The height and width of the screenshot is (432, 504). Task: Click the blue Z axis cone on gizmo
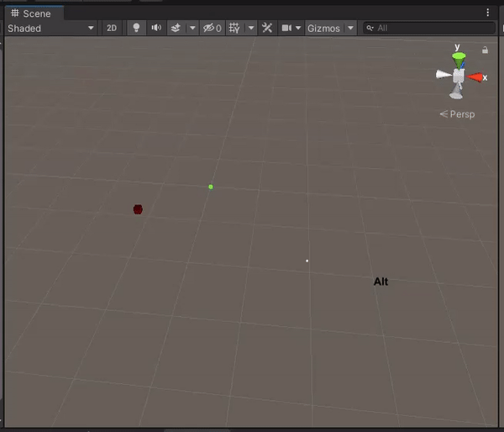point(462,66)
